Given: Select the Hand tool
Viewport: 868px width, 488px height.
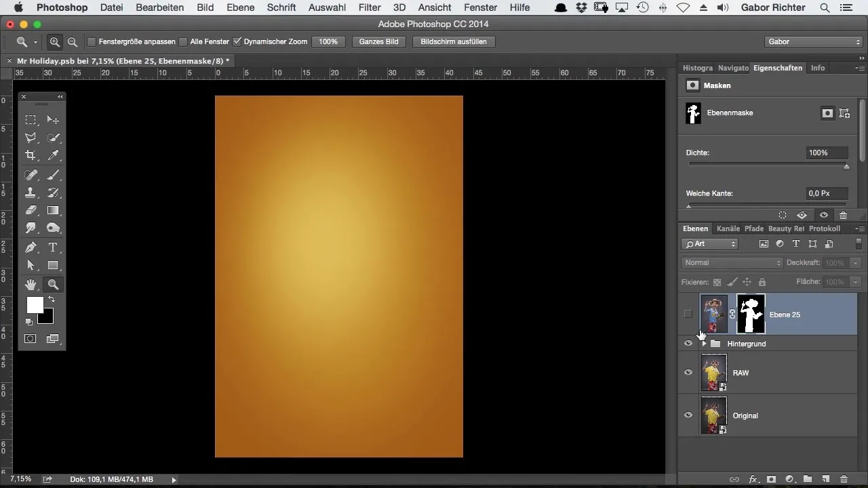Looking at the screenshot, I should pyautogui.click(x=31, y=284).
